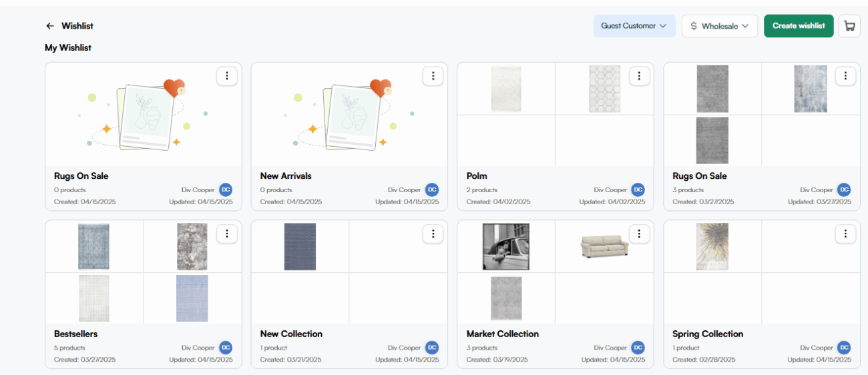Select the hexagon-pattern rug thumbnail in Polm

click(x=604, y=89)
